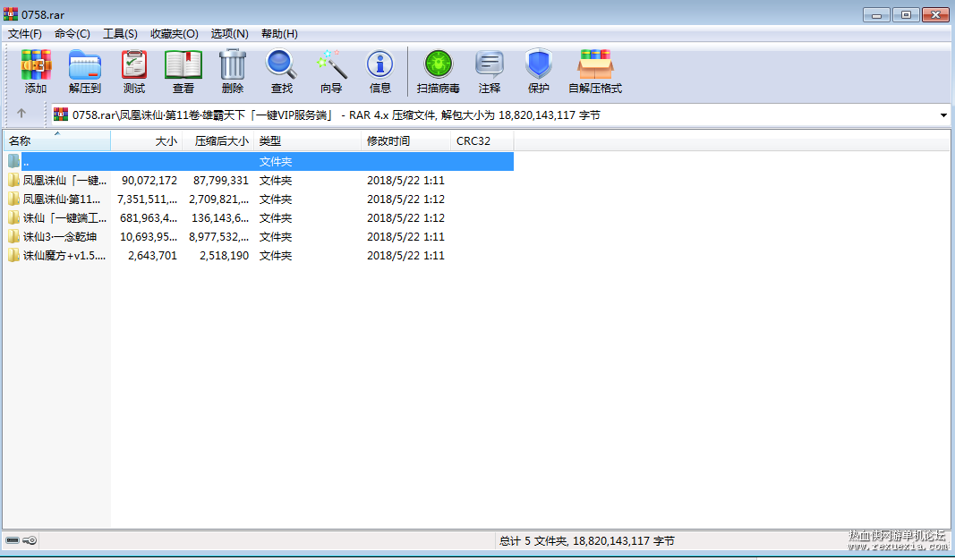
Task: Open the Favorites (收藏夹) menu
Action: point(175,33)
